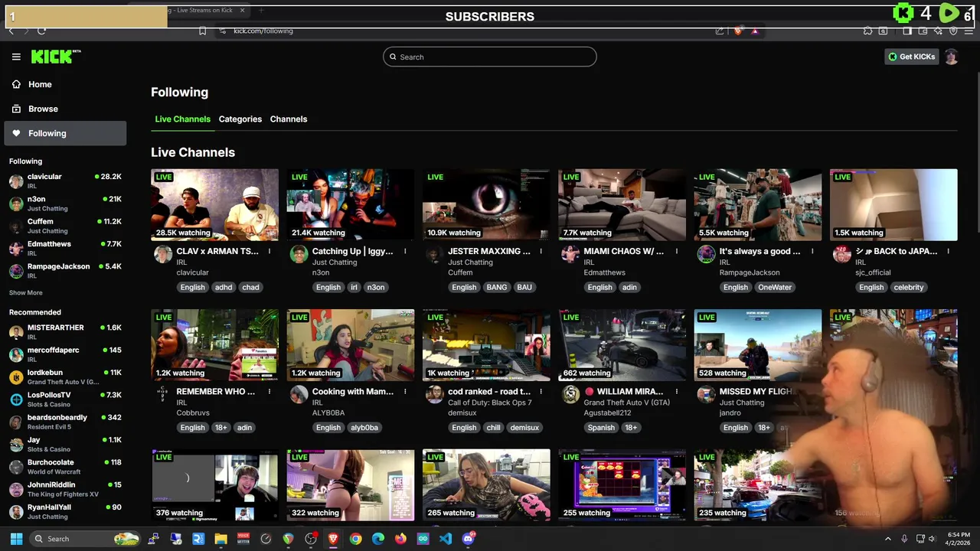Open options menu for MIAMI CHAOS stream
This screenshot has height=551, width=980.
click(676, 251)
